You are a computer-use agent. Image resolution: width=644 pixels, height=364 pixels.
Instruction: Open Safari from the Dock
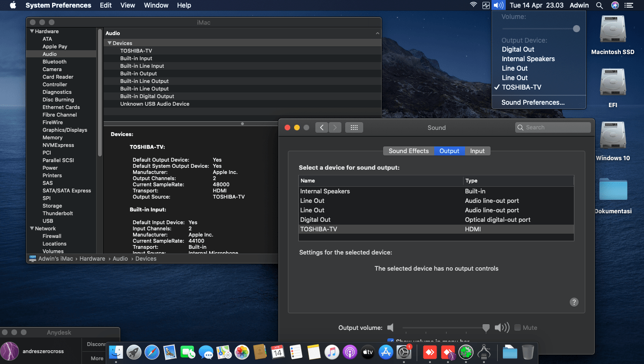click(x=152, y=352)
